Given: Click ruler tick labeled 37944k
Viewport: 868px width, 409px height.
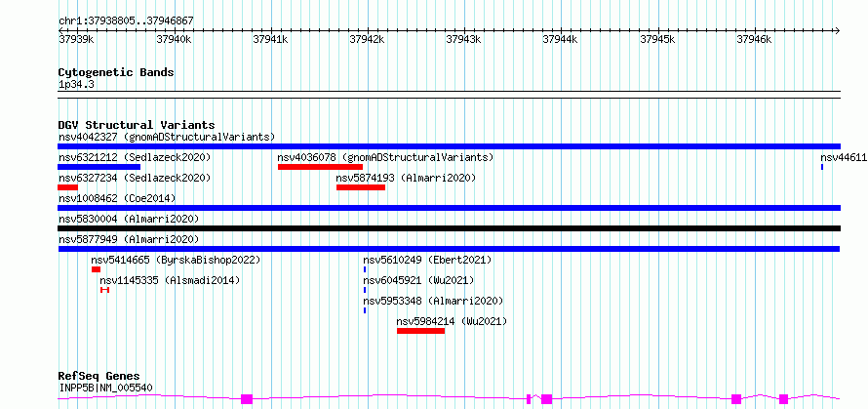Looking at the screenshot, I should click(561, 39).
